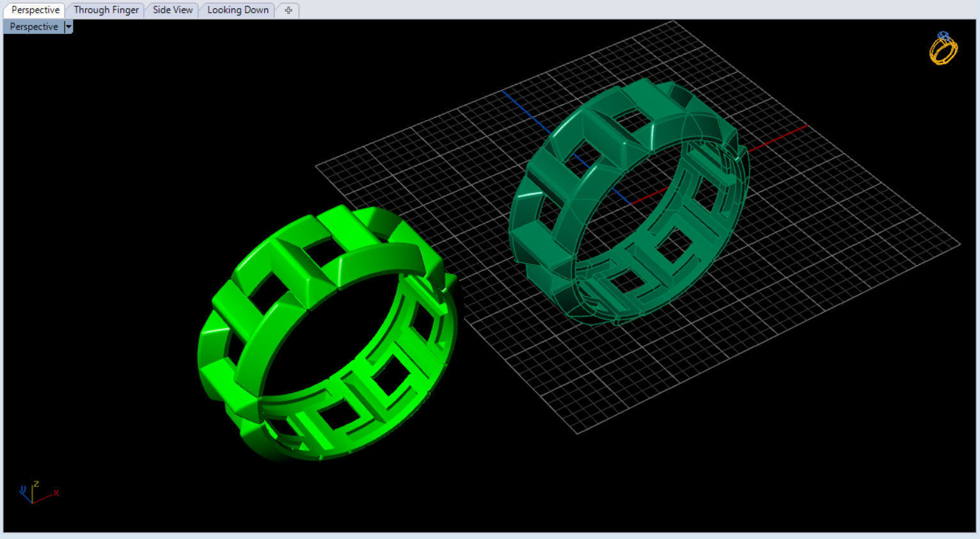Screen dimensions: 980x539
Task: Open the Through Finger viewport tab
Action: point(106,10)
